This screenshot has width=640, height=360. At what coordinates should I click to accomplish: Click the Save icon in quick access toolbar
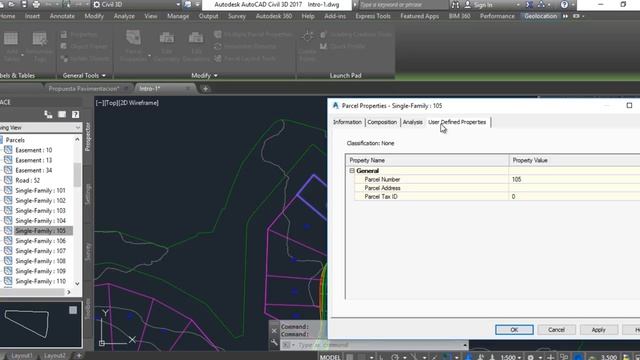coord(24,4)
